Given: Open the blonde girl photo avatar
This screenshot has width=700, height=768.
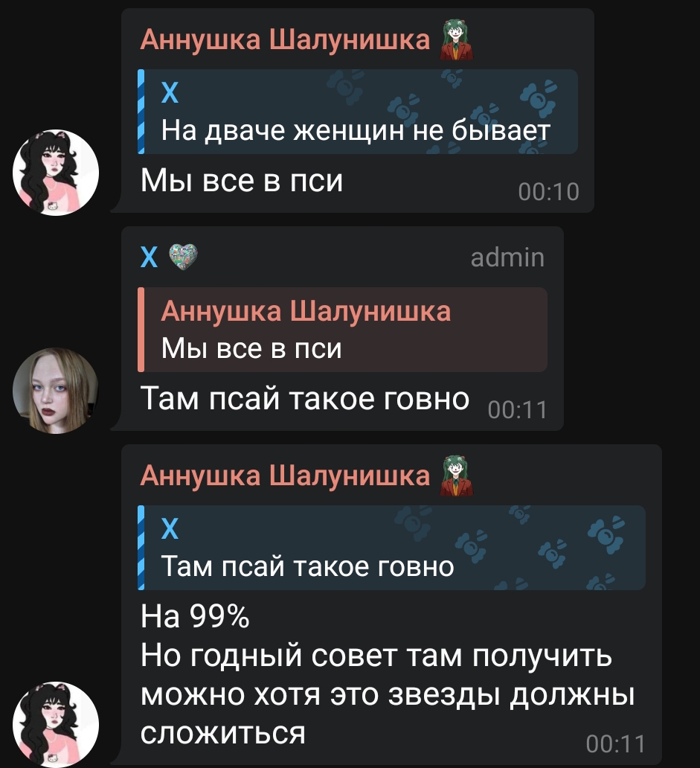Looking at the screenshot, I should (x=56, y=391).
